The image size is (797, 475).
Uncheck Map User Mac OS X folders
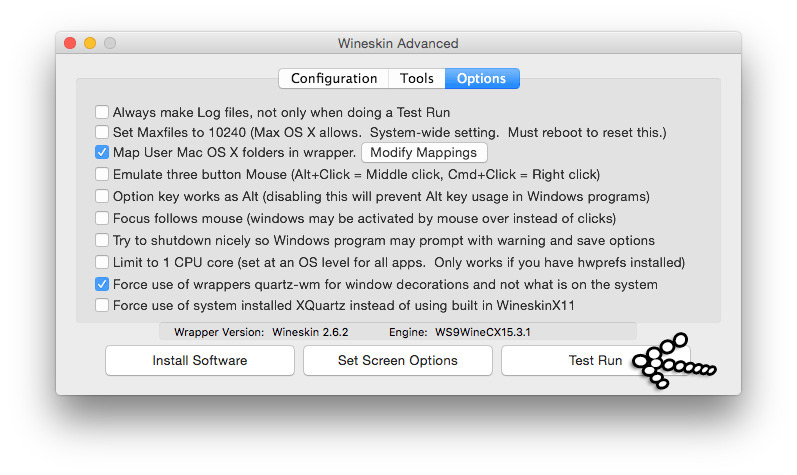tap(102, 152)
